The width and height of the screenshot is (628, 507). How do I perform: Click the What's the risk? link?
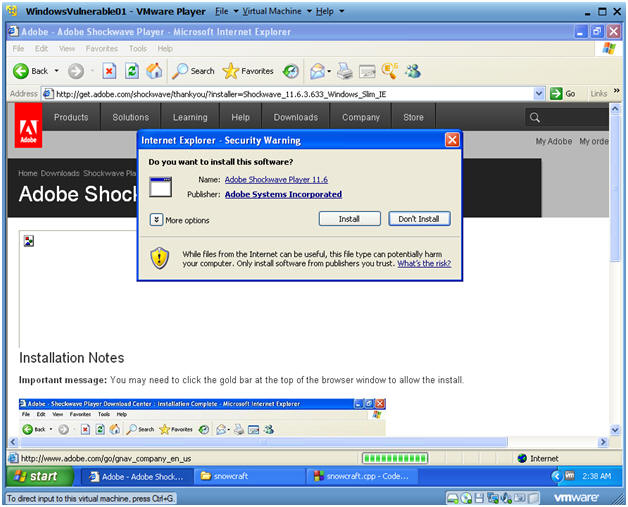point(424,264)
